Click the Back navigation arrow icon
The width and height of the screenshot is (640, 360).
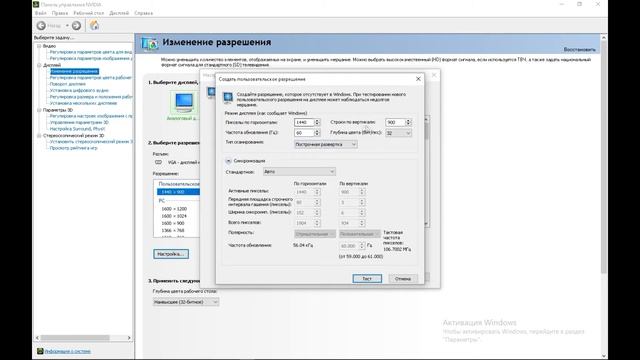[41, 26]
